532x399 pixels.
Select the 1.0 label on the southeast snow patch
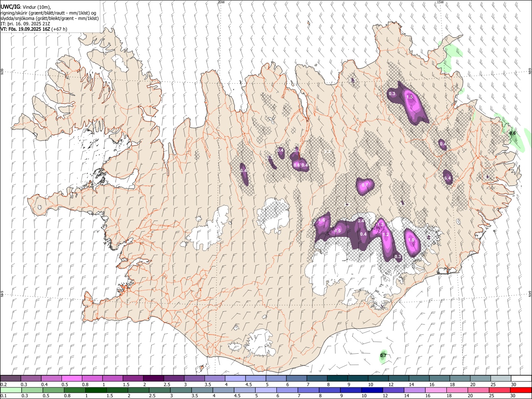411,240
